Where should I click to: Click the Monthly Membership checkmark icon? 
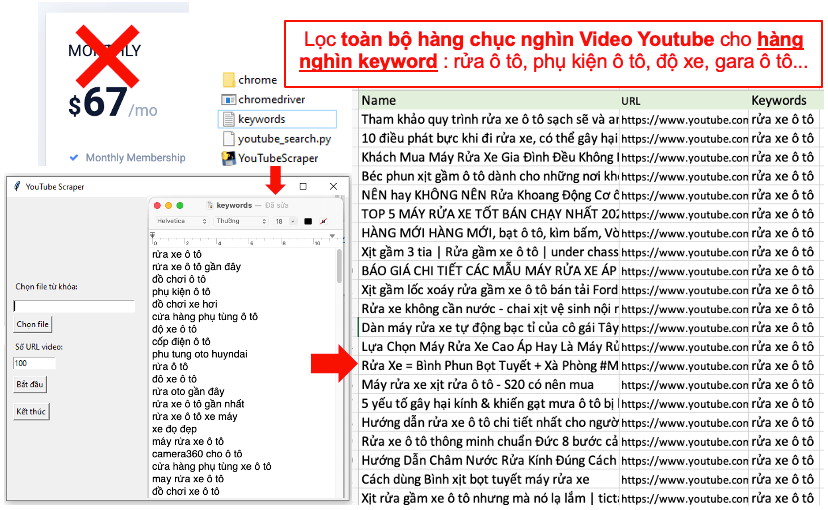click(x=74, y=157)
